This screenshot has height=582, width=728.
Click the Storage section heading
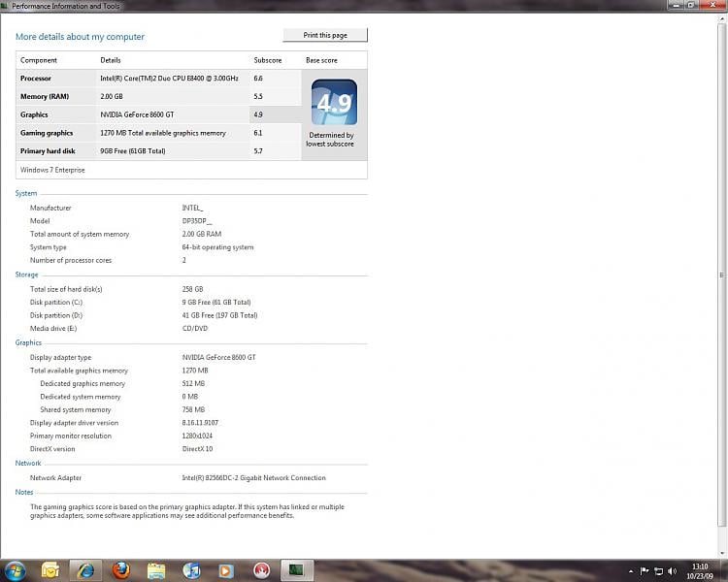coord(26,275)
